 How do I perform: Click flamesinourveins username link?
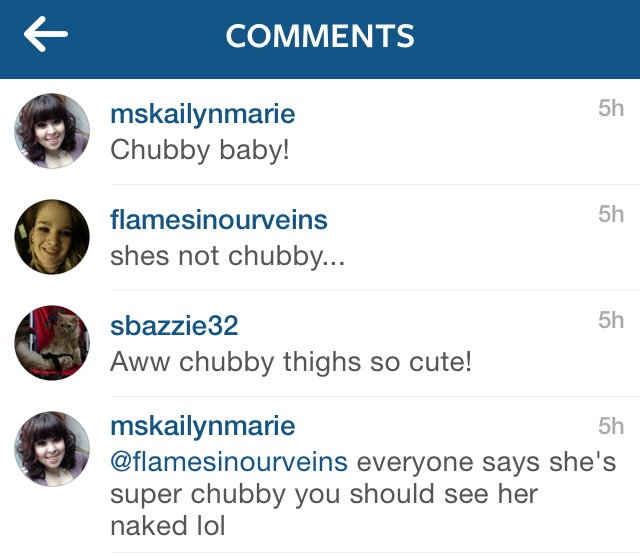219,220
